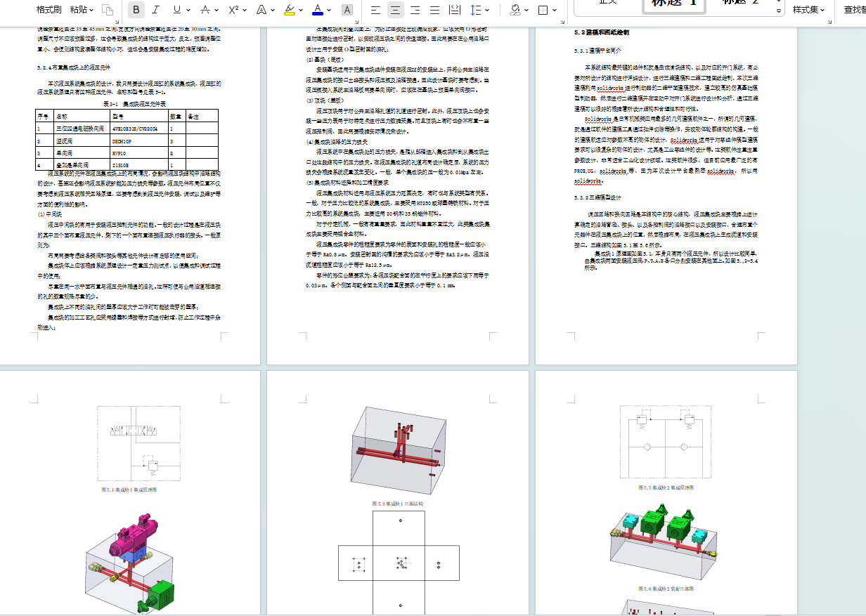Open the 样式集 dropdown
The width and height of the screenshot is (866, 616).
click(x=808, y=10)
